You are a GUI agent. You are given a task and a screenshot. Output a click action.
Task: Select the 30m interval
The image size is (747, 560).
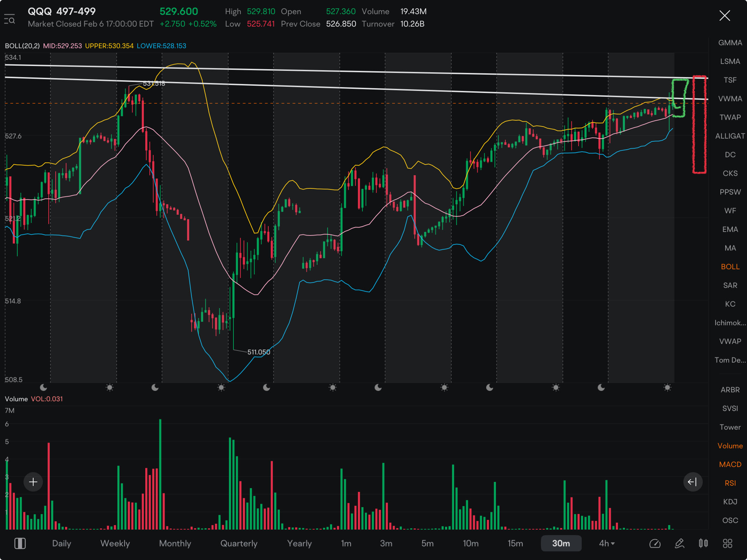pos(561,543)
